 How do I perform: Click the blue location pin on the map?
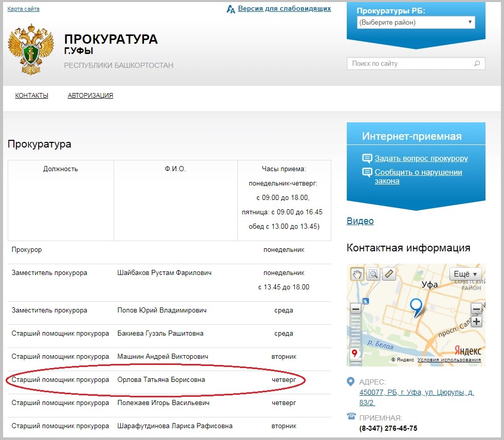pyautogui.click(x=416, y=308)
